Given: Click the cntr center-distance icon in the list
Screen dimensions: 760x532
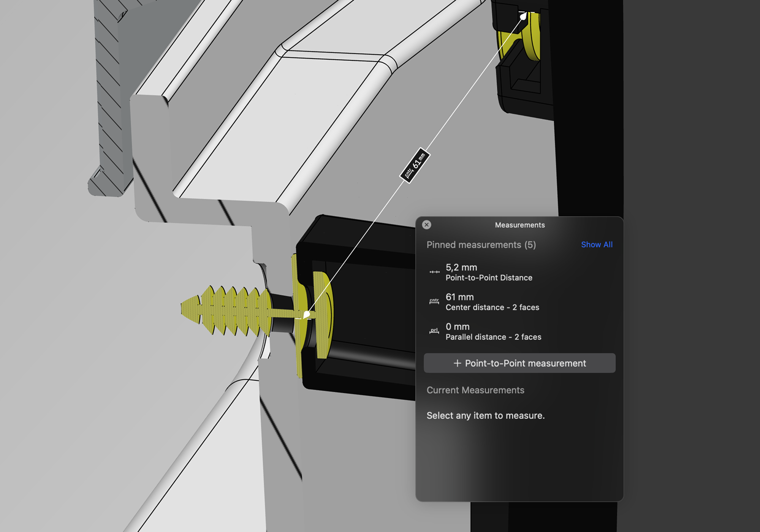Looking at the screenshot, I should [x=434, y=301].
